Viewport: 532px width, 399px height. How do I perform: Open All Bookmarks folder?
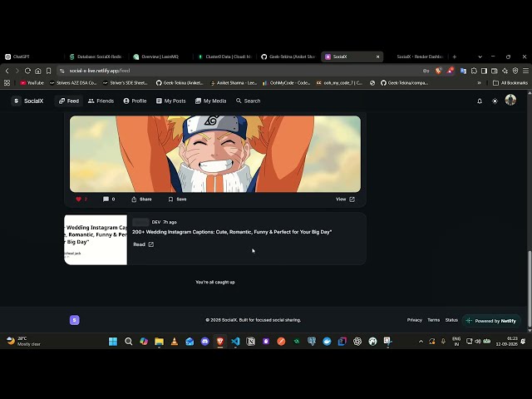pyautogui.click(x=510, y=83)
